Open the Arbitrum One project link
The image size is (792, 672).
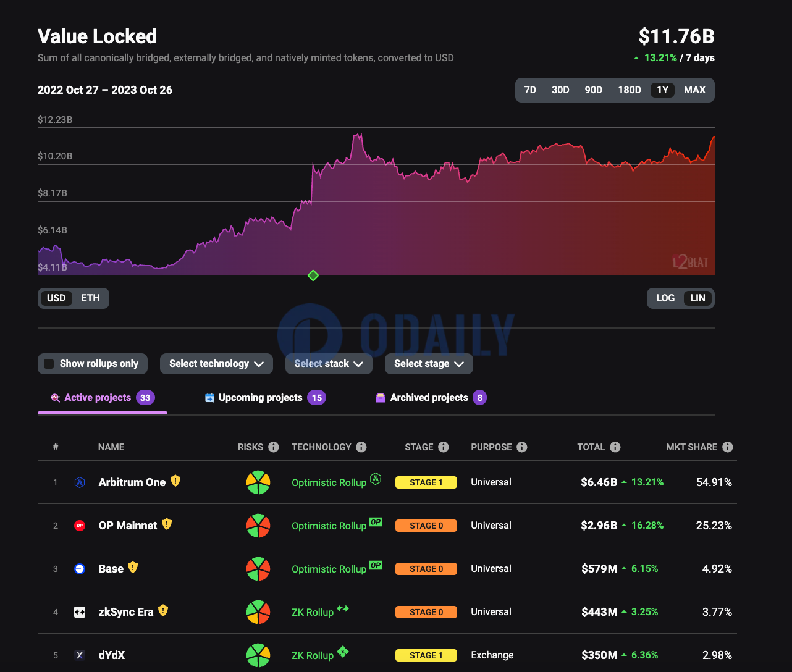click(132, 482)
